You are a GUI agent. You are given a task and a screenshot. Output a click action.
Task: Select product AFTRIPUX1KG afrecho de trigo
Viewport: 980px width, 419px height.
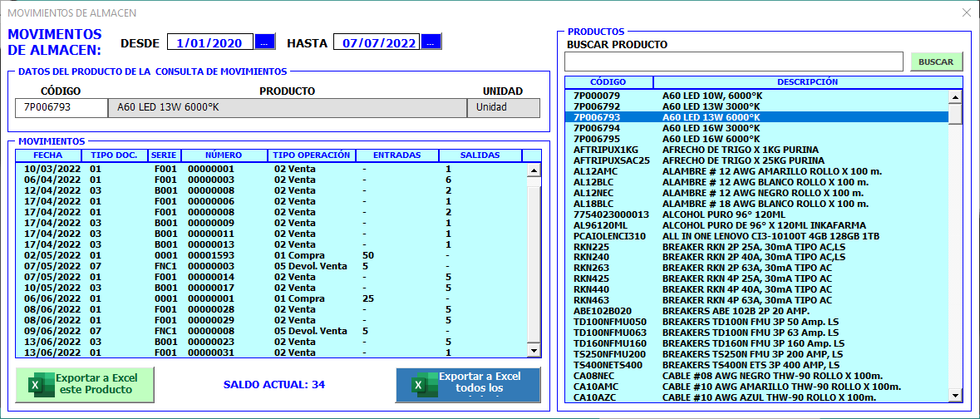pyautogui.click(x=757, y=150)
